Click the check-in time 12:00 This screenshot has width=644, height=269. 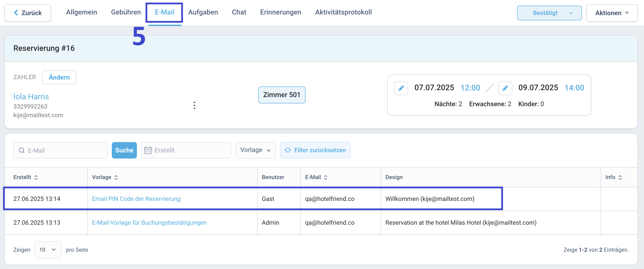coord(470,88)
